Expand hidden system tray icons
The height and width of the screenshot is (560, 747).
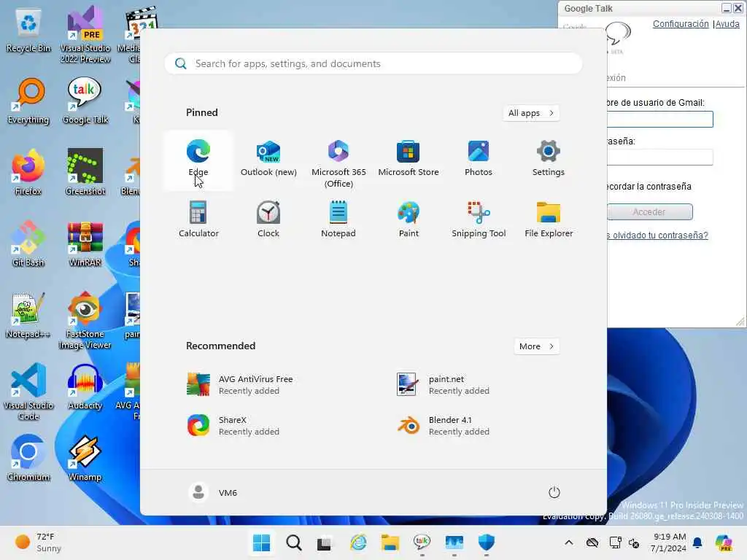click(x=569, y=542)
